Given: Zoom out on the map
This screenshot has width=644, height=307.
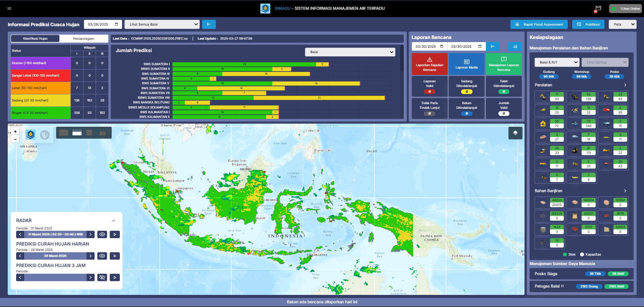Looking at the screenshot, I should (15, 139).
